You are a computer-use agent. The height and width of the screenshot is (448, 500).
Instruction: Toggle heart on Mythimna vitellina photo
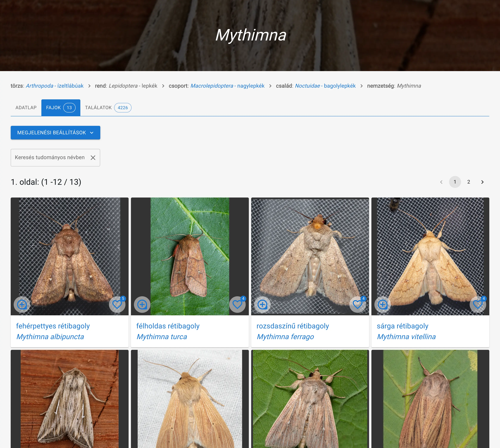[478, 304]
